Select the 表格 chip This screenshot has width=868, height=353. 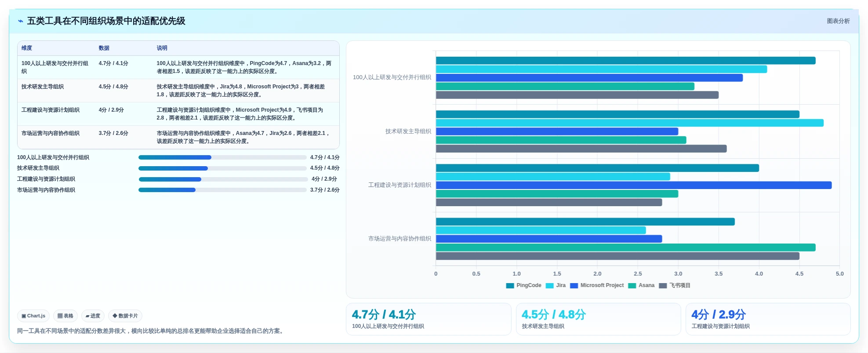coord(65,316)
